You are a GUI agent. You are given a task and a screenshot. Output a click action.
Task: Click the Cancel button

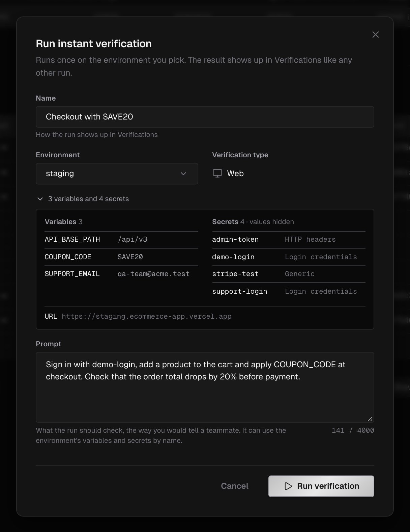(235, 486)
